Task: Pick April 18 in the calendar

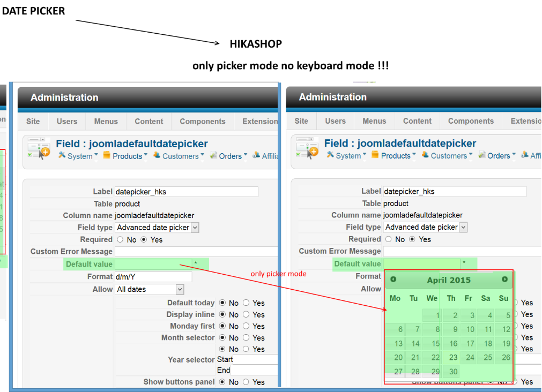Action: click(486, 343)
